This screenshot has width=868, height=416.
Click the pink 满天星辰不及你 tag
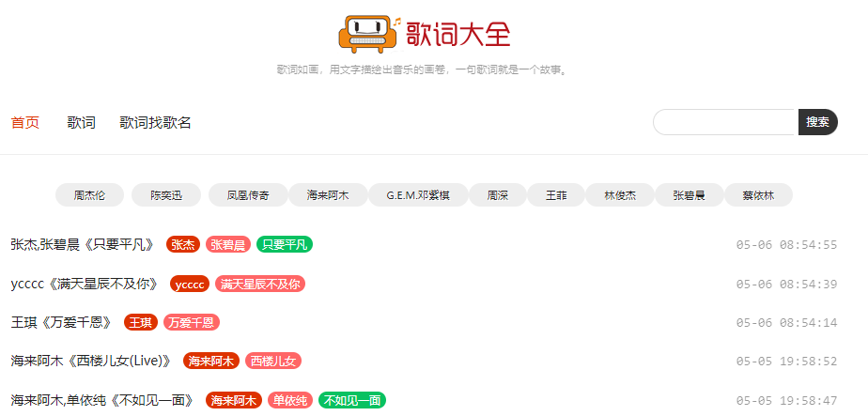tap(260, 285)
